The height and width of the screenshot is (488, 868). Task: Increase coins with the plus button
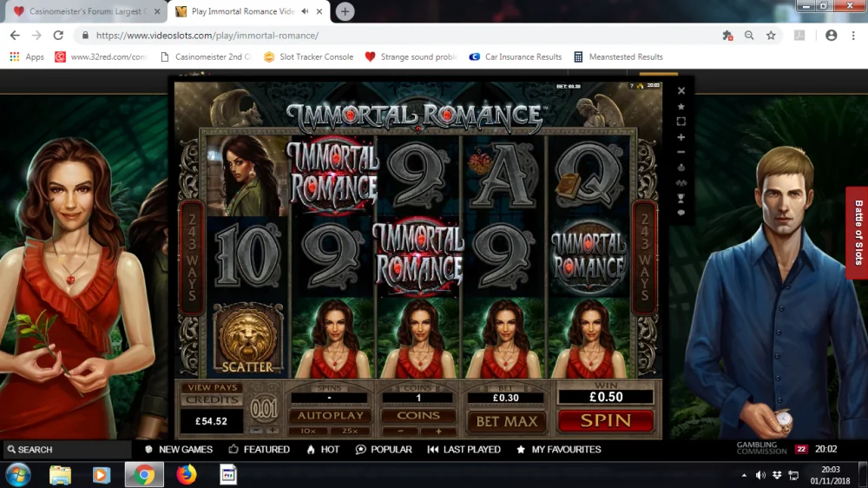[437, 431]
